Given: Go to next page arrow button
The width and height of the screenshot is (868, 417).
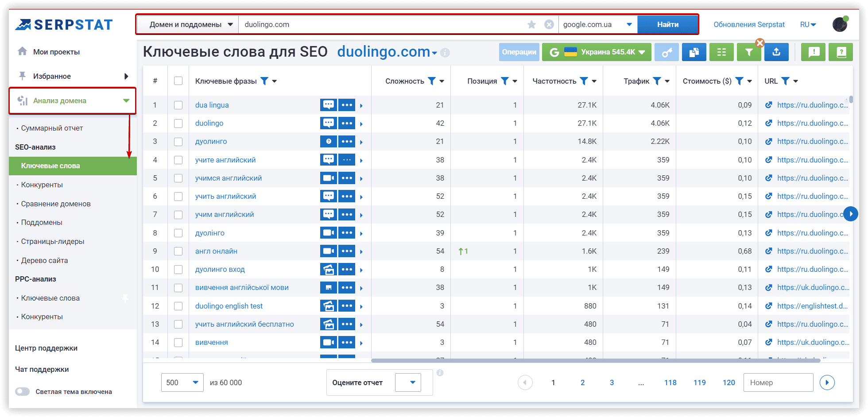Looking at the screenshot, I should coord(827,382).
